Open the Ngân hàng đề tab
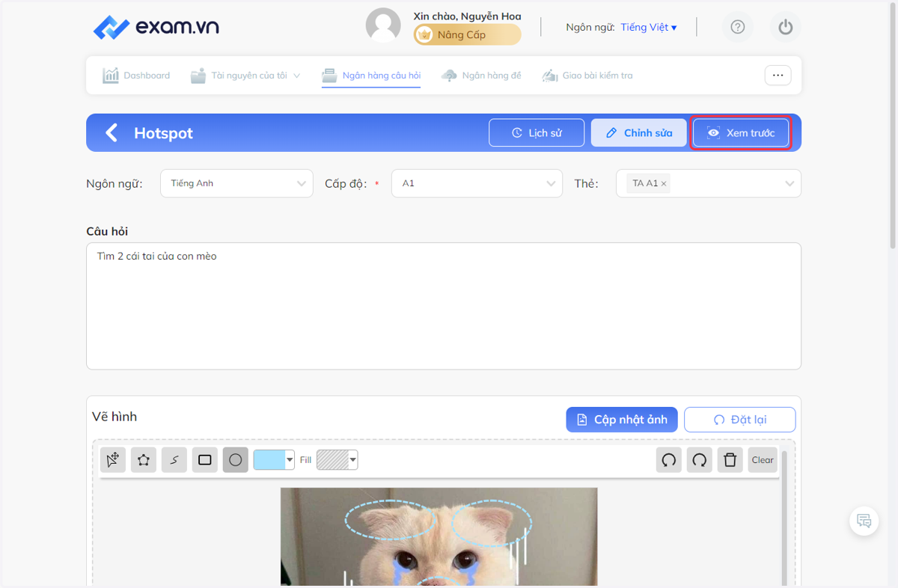 click(481, 76)
